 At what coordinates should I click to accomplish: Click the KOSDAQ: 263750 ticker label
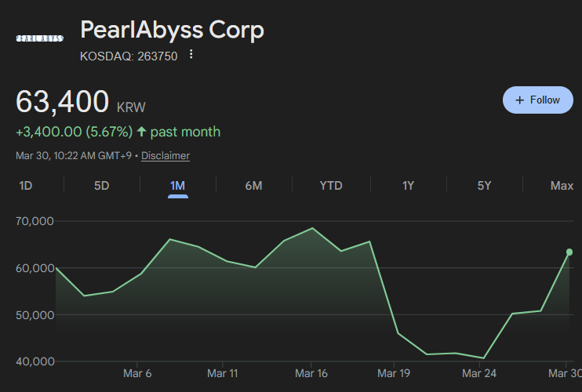[x=129, y=56]
